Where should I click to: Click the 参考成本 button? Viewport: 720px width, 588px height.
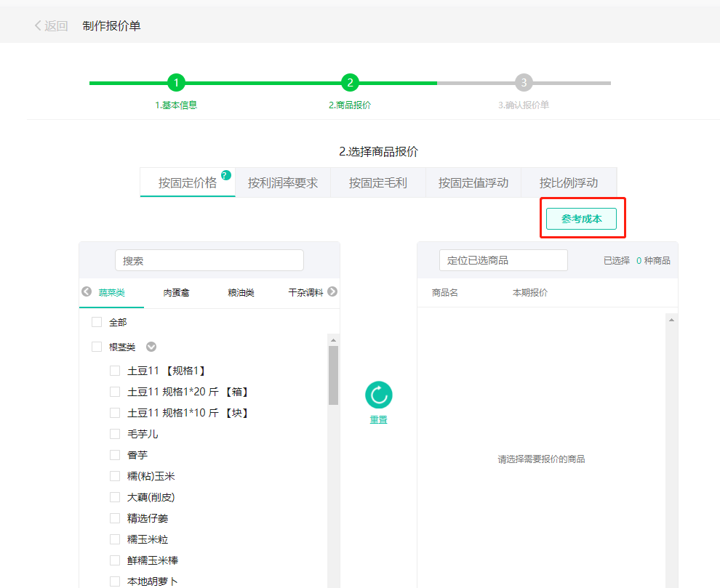582,217
